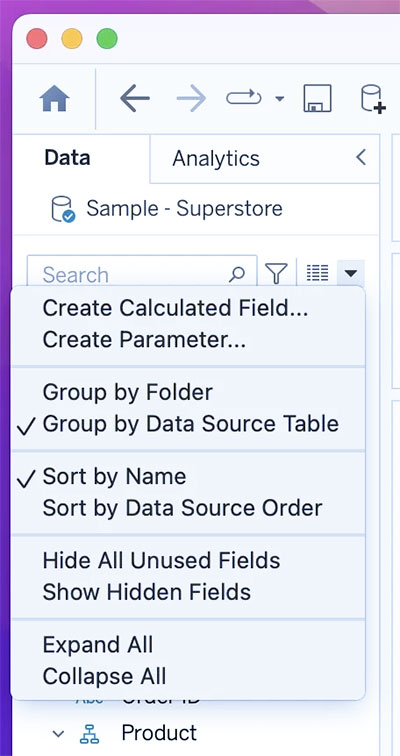Click the Home start page icon

tap(54, 99)
